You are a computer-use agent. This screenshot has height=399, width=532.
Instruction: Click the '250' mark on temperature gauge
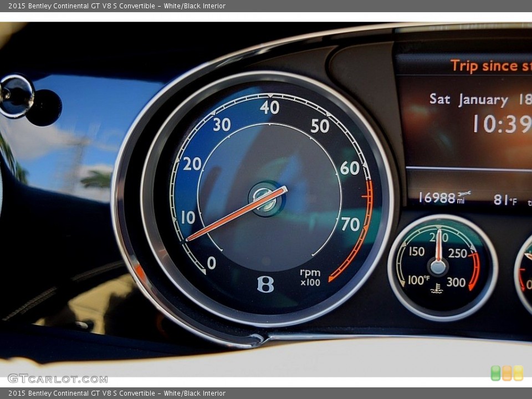(x=457, y=253)
